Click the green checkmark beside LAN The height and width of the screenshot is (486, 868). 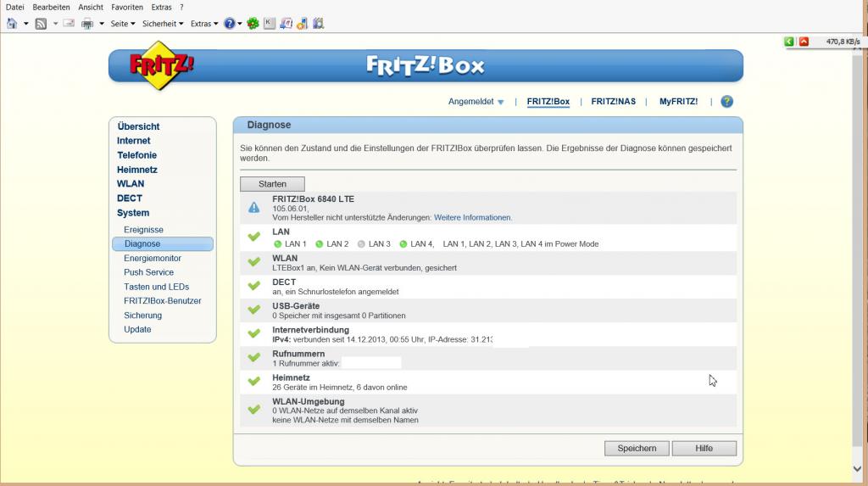(254, 237)
